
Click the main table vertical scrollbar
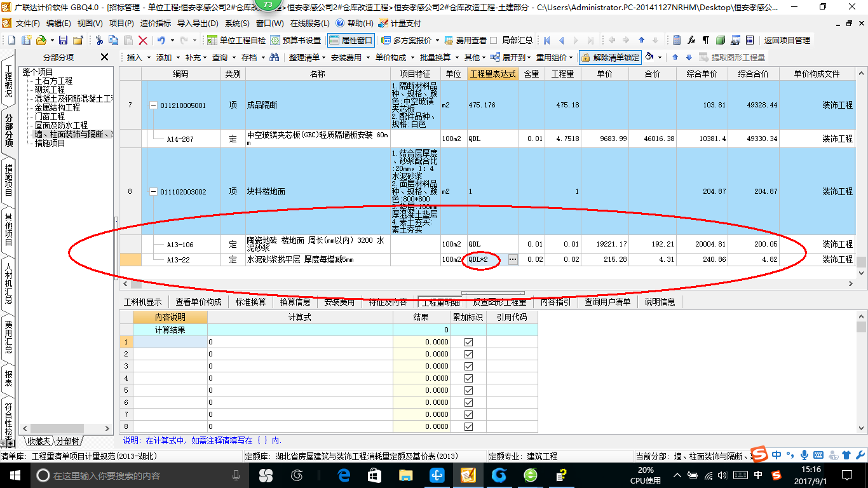862,172
